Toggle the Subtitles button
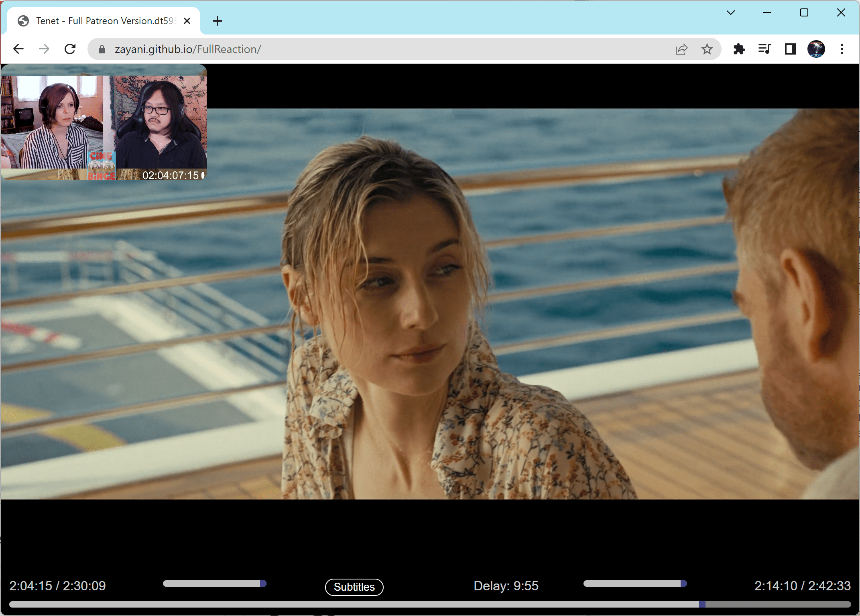 [x=354, y=587]
